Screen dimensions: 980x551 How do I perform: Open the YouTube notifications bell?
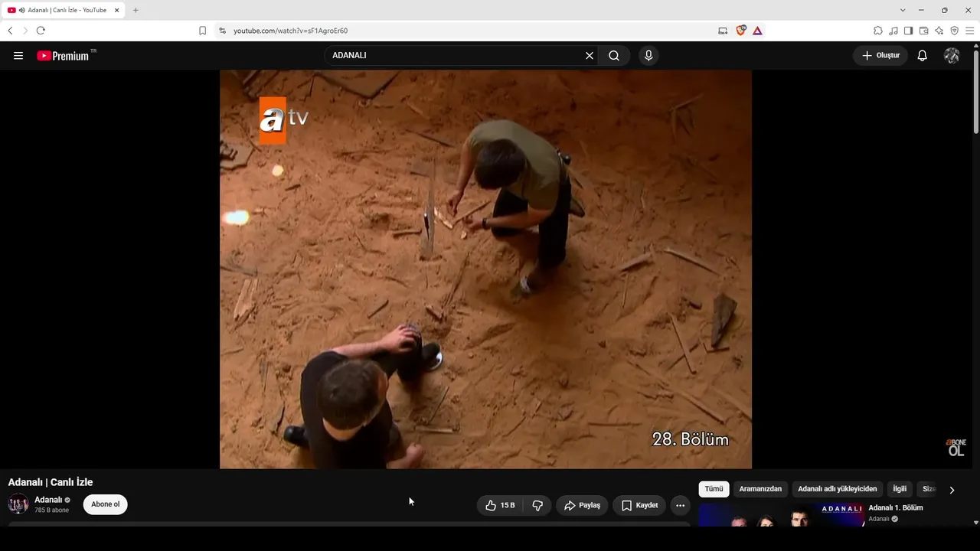pos(923,56)
